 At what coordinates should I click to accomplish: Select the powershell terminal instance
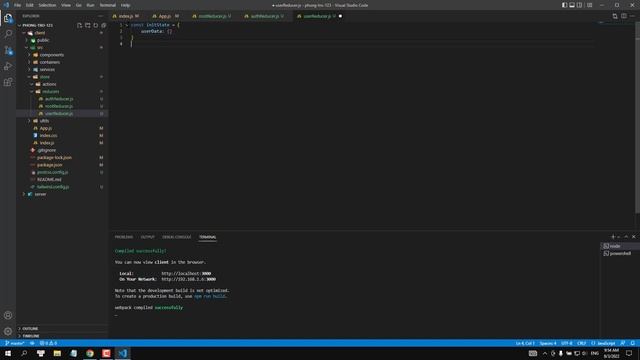point(620,253)
